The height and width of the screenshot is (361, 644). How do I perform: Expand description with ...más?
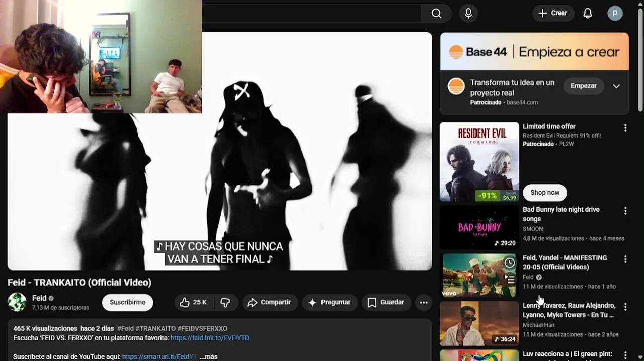click(x=208, y=356)
